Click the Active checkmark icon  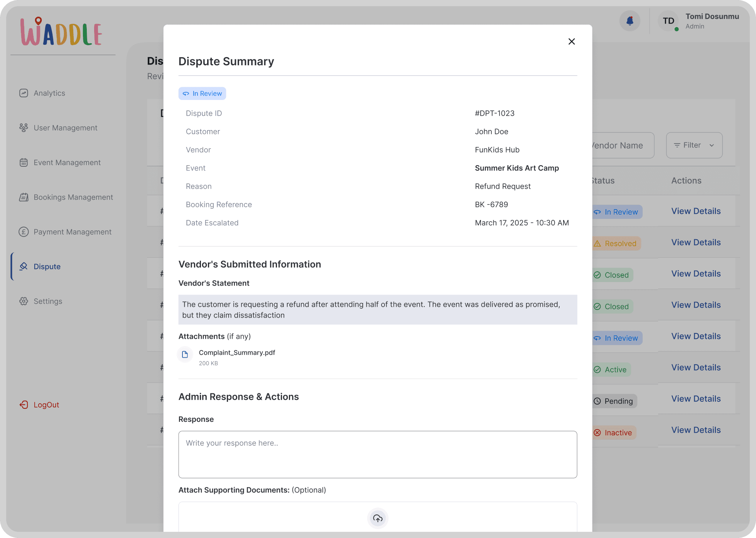(x=597, y=369)
